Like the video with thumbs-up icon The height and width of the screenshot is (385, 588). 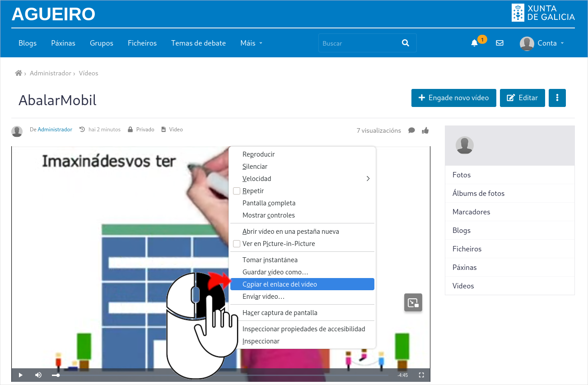[425, 130]
